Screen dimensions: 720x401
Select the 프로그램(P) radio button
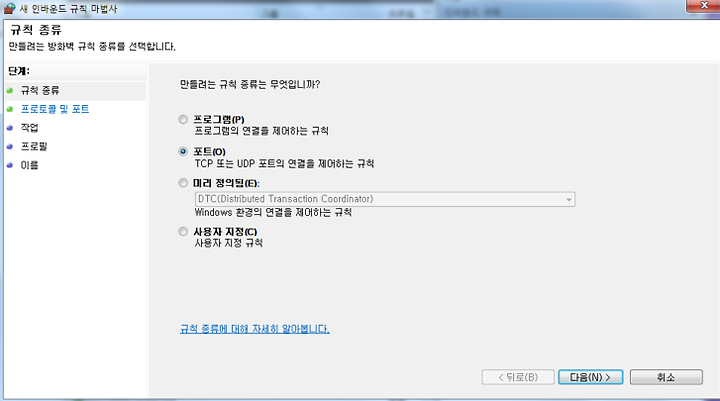(183, 119)
